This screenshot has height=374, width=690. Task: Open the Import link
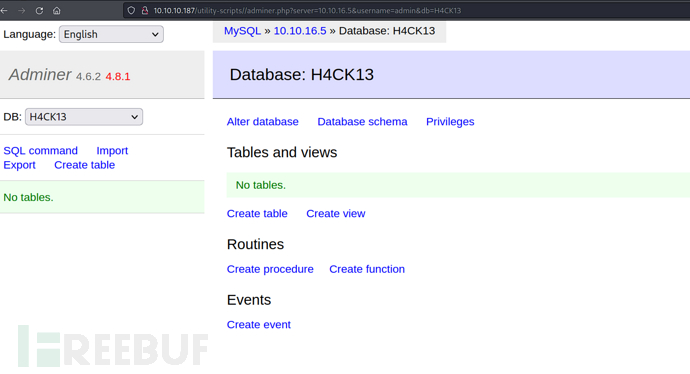coord(112,151)
